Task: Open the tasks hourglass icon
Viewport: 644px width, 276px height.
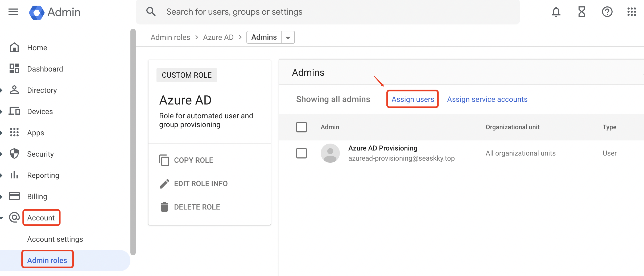Action: 582,12
